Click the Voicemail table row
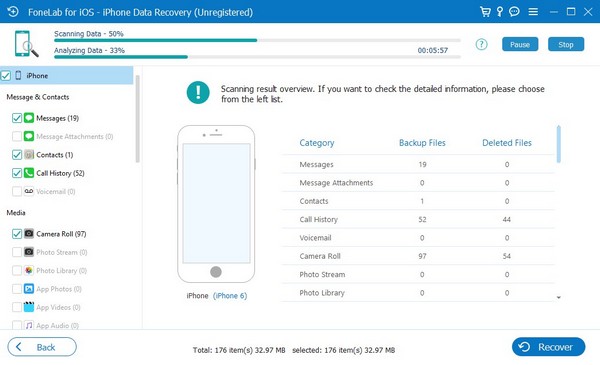 point(418,238)
